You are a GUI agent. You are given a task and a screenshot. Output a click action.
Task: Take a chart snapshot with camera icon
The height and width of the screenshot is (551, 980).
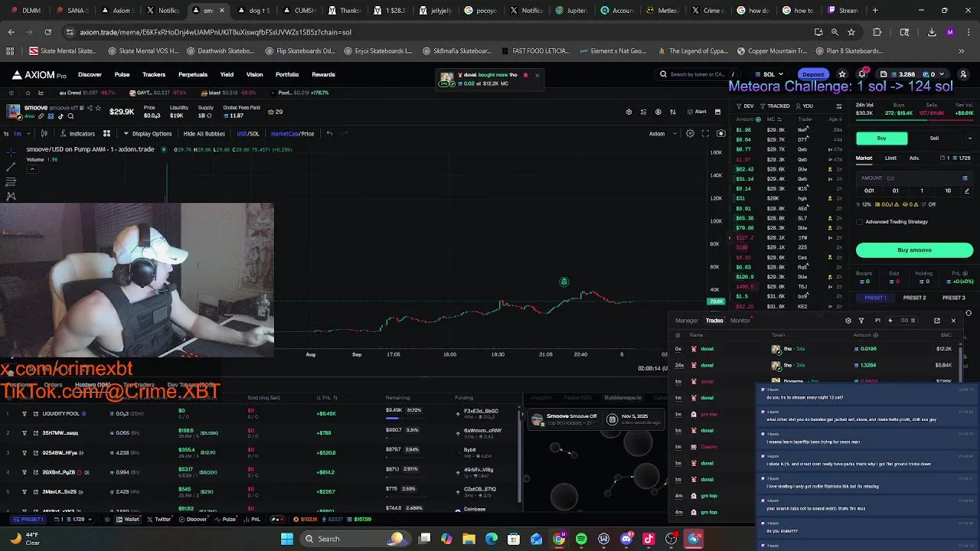tap(720, 134)
